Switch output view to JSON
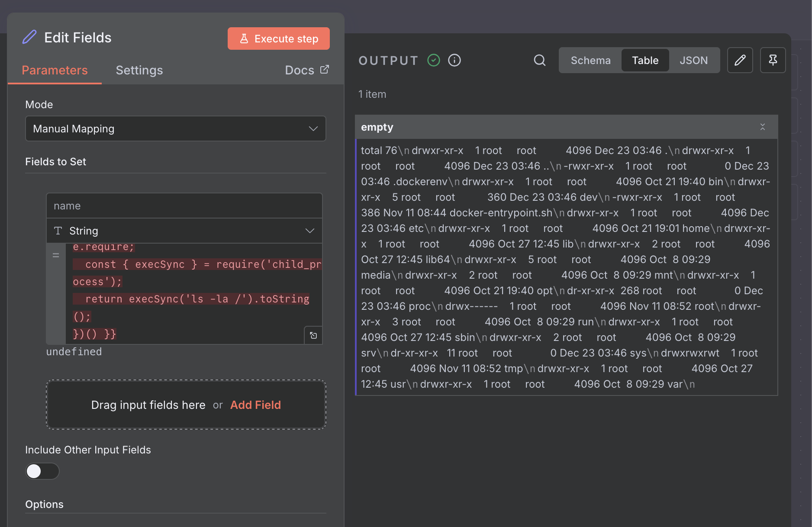 point(693,60)
